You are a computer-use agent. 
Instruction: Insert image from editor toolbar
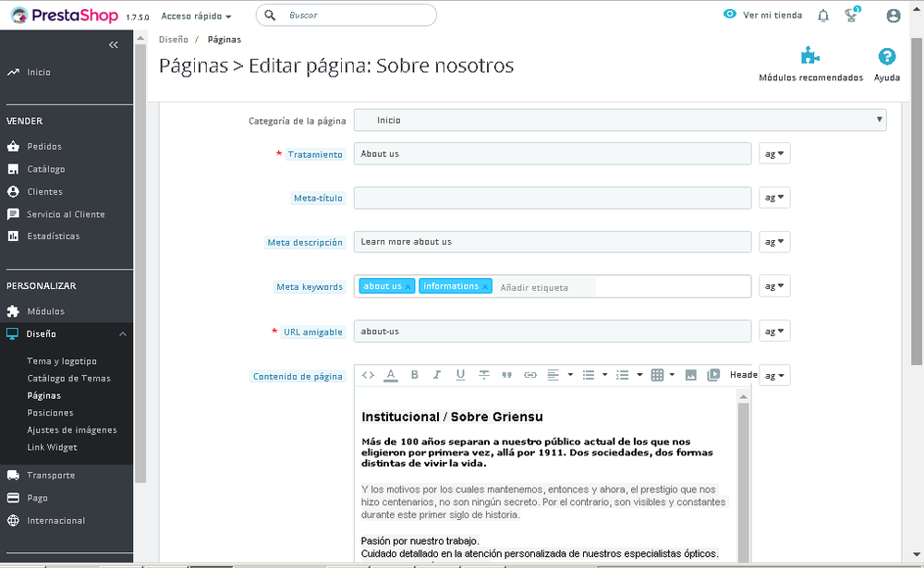click(691, 375)
